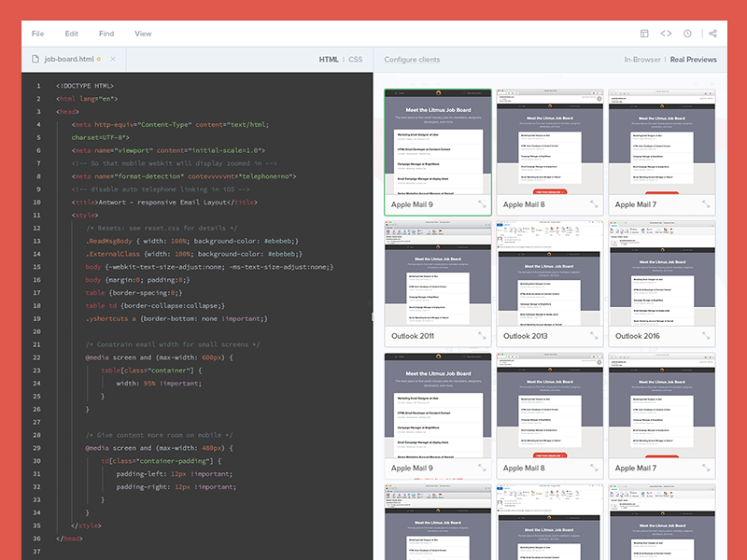Click the document icon beside job-board.html
The height and width of the screenshot is (560, 747).
pyautogui.click(x=35, y=59)
